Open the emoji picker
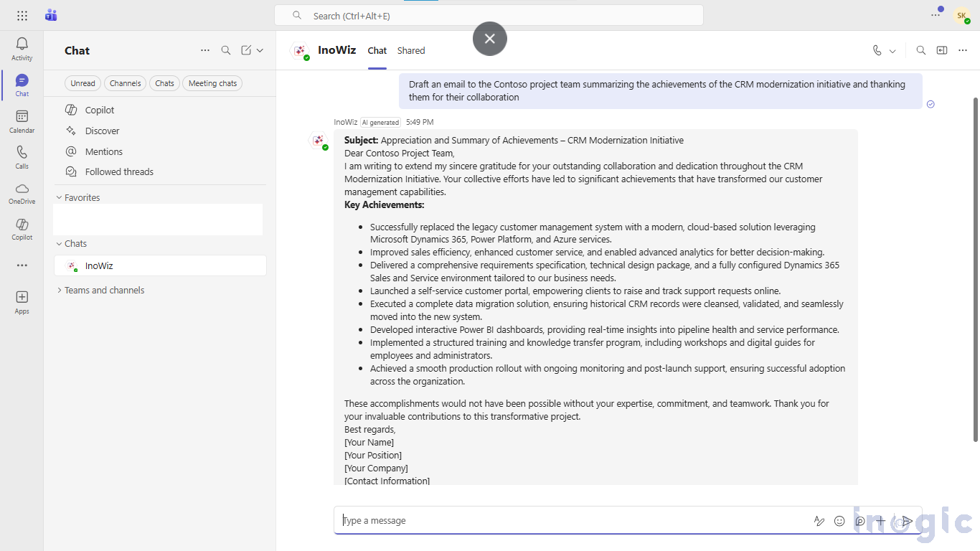 [x=839, y=521]
